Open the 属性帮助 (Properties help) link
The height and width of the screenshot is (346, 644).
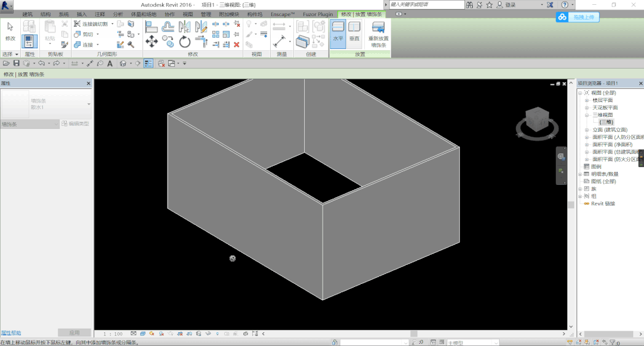[11, 333]
